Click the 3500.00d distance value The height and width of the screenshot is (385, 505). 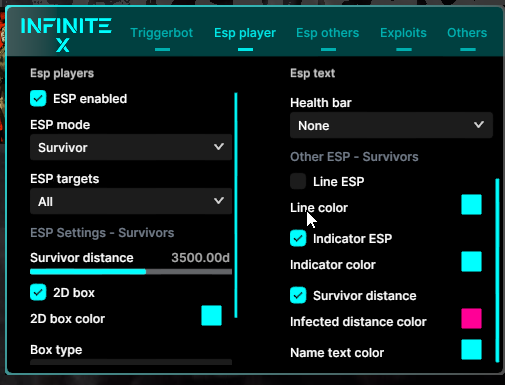tap(200, 258)
